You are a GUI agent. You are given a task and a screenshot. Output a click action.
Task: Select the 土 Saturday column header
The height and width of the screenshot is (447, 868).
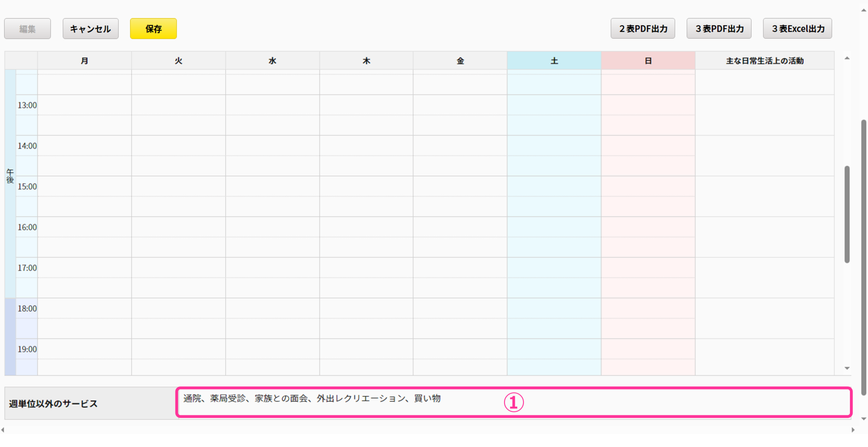pos(554,61)
